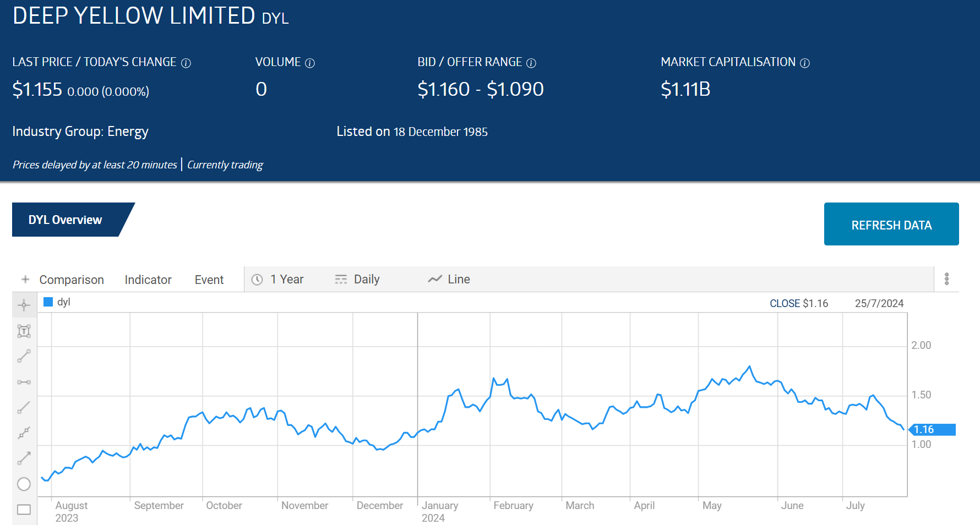Click the January 2024 axis label
980x525 pixels.
click(x=440, y=511)
